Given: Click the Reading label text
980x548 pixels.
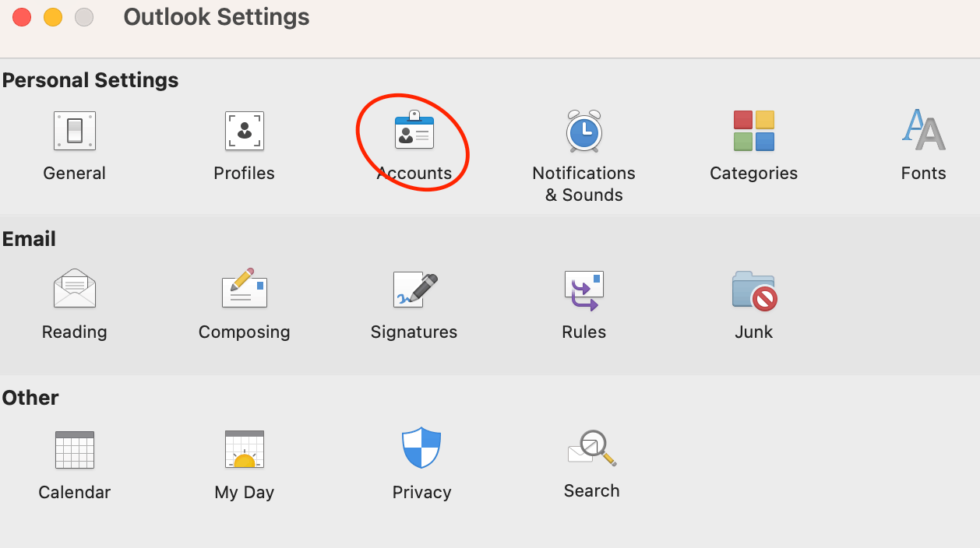Looking at the screenshot, I should pyautogui.click(x=75, y=332).
